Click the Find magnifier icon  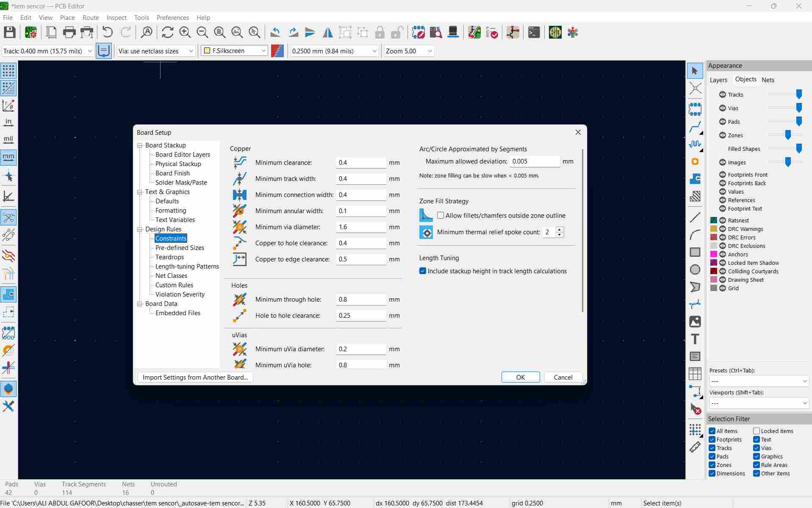tap(147, 32)
